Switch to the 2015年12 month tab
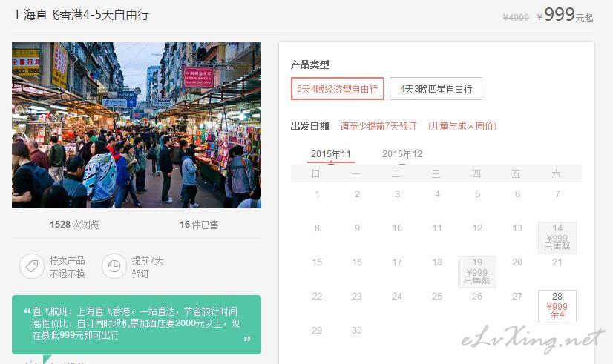Viewport: 613px width, 364px height. 402,154
